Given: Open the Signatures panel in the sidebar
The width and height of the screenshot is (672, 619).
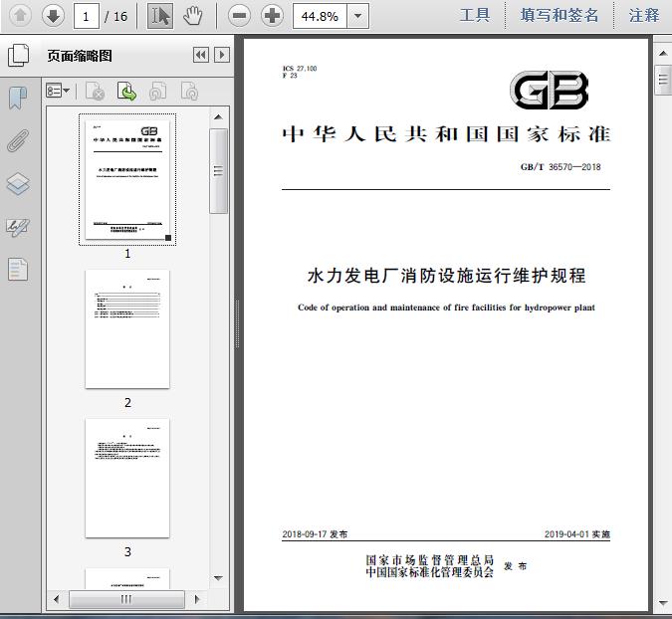Looking at the screenshot, I should pyautogui.click(x=18, y=227).
